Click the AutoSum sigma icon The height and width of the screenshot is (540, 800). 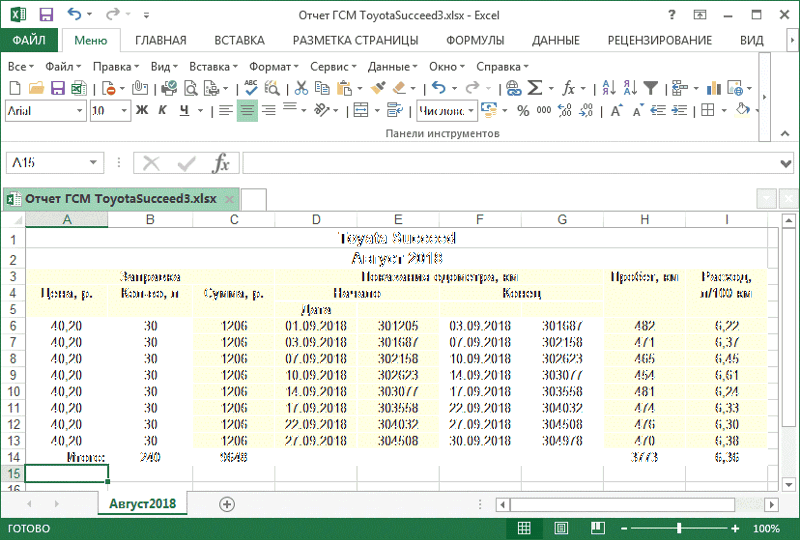point(535,88)
